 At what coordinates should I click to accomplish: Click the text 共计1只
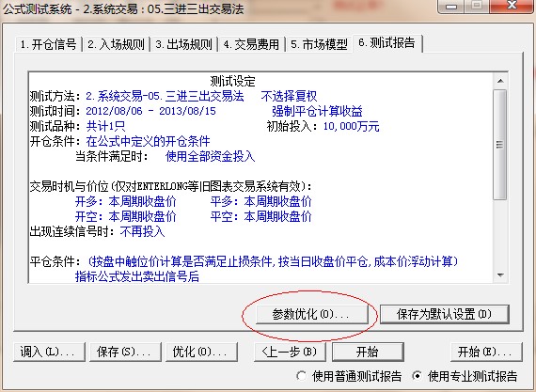[105, 127]
